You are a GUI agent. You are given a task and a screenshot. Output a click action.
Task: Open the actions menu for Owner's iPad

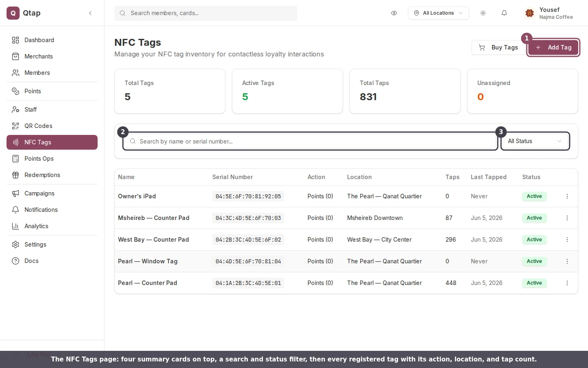[x=567, y=196]
